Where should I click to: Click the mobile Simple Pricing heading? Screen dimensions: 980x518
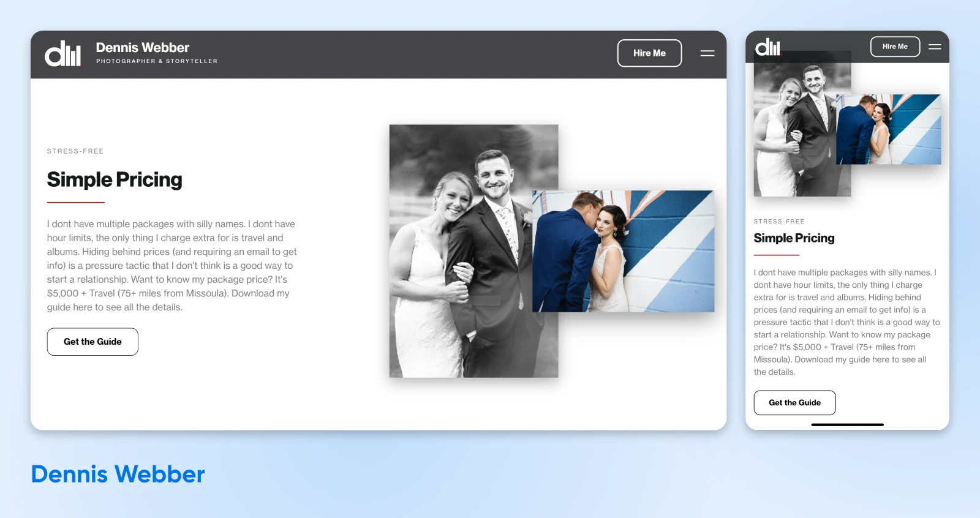[794, 238]
